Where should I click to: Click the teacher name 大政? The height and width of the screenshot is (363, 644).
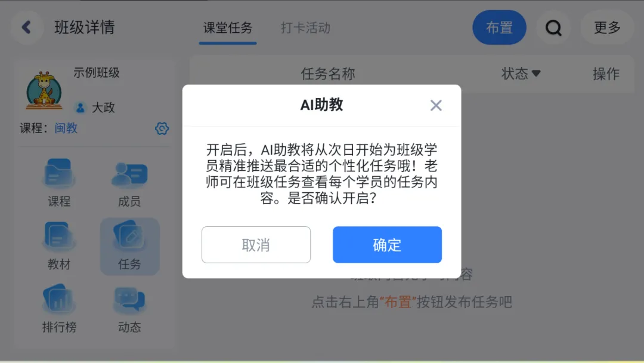103,107
